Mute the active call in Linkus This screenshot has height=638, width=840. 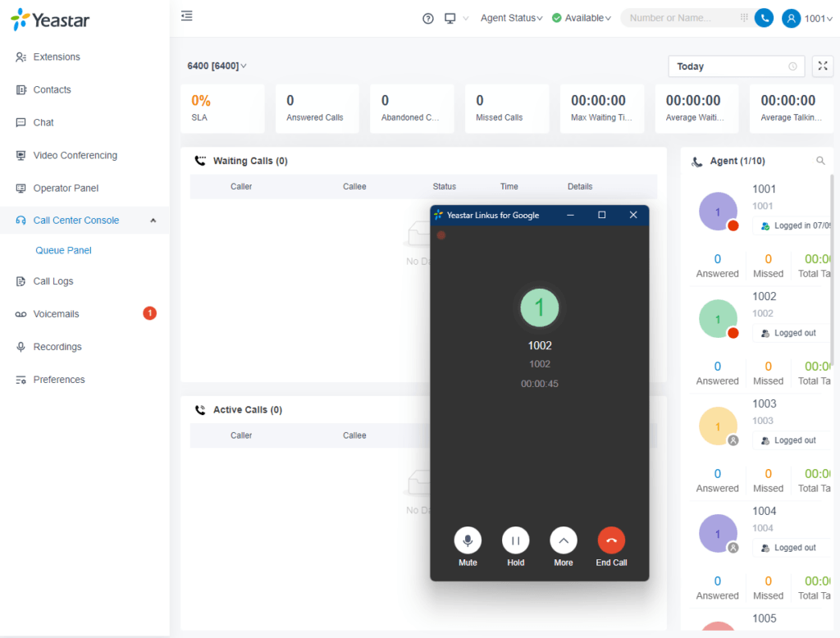pos(468,540)
